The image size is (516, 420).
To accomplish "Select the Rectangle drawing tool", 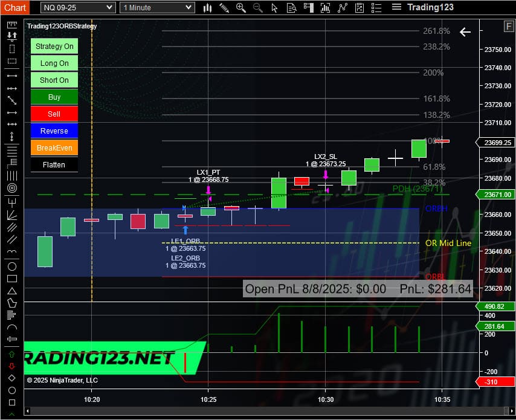I will pos(12,279).
